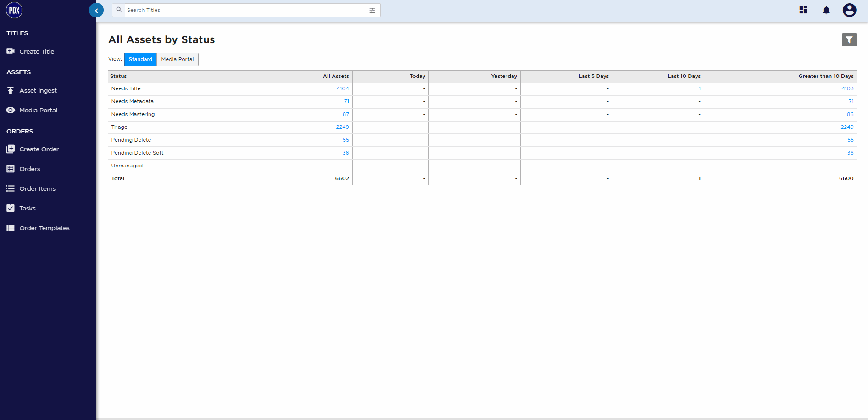This screenshot has width=868, height=420.
Task: Click the Media Portal eye icon
Action: pyautogui.click(x=11, y=110)
